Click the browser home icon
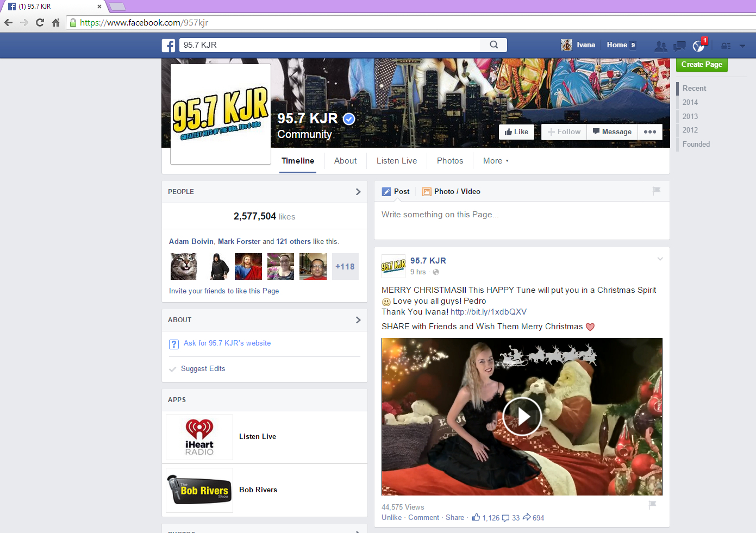 [55, 22]
